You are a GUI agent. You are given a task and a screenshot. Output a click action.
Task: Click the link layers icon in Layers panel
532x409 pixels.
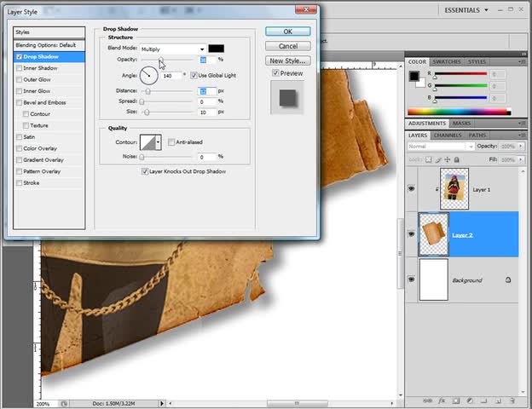pyautogui.click(x=427, y=400)
